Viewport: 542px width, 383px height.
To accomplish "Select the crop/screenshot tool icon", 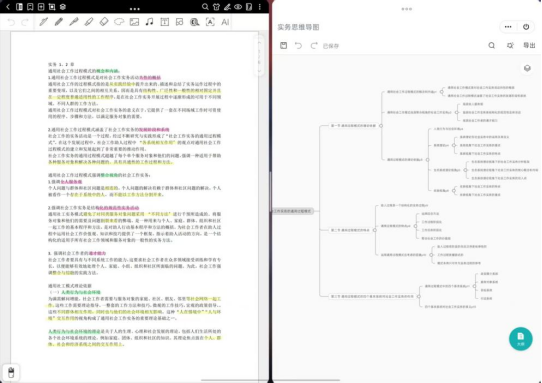I will coord(52,7).
